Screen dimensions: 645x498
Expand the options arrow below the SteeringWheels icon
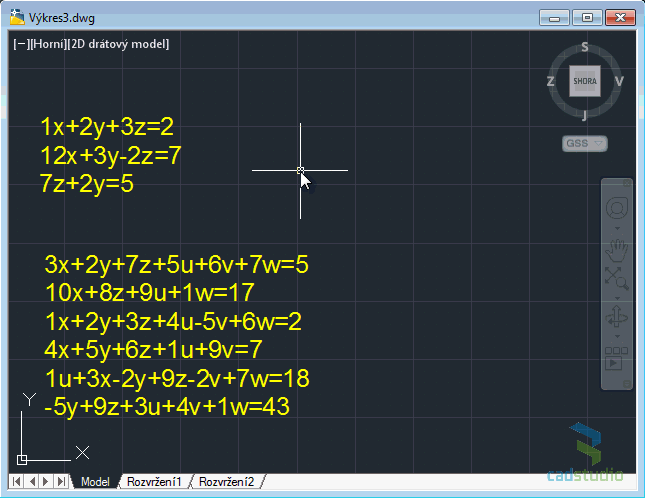tap(617, 228)
